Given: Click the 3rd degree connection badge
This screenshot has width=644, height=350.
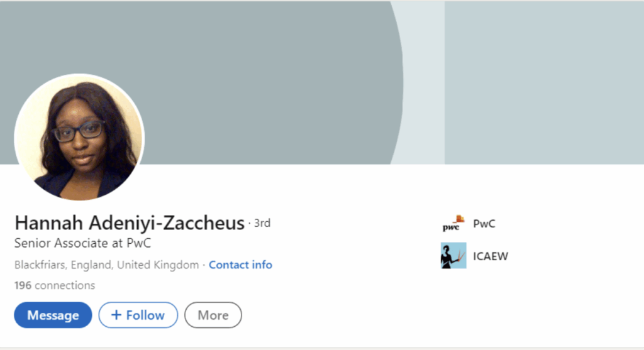Looking at the screenshot, I should pyautogui.click(x=262, y=223).
